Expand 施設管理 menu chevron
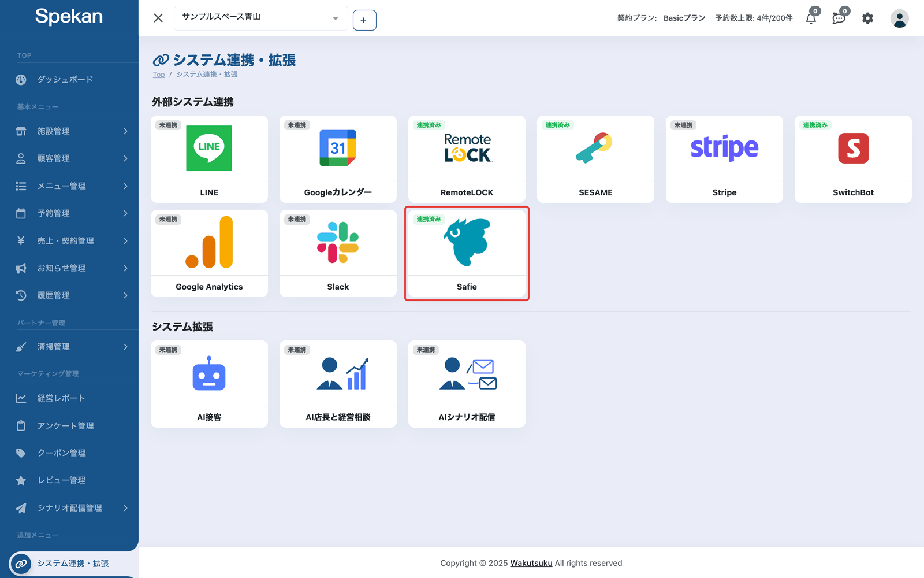 pyautogui.click(x=125, y=131)
